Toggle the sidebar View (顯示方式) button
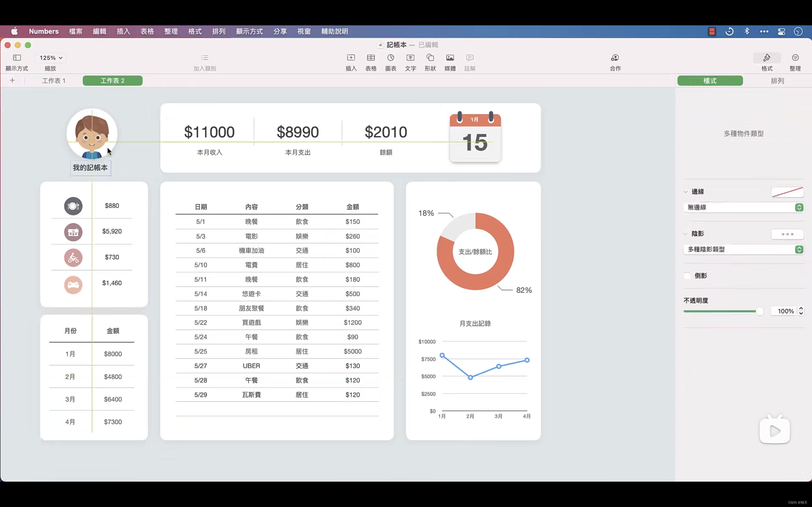812x507 pixels. [x=17, y=58]
